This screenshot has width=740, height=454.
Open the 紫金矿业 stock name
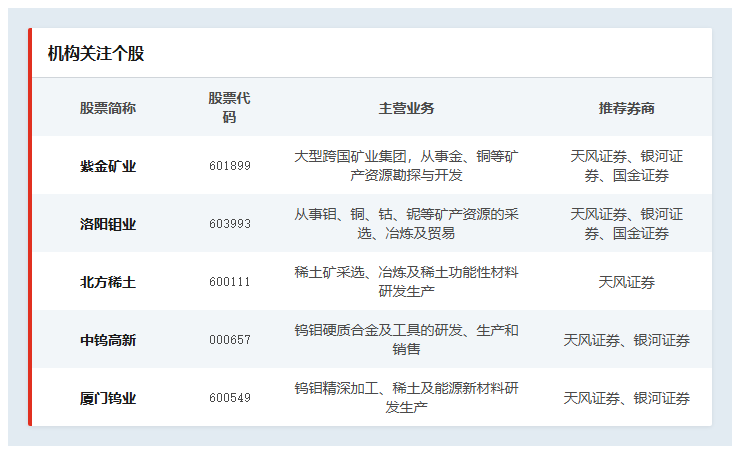tap(108, 166)
